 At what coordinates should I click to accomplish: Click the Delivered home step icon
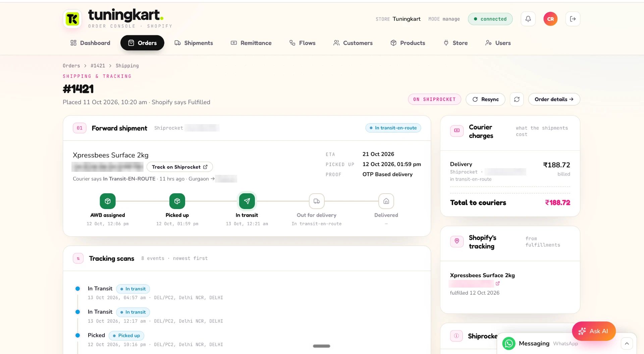point(386,201)
